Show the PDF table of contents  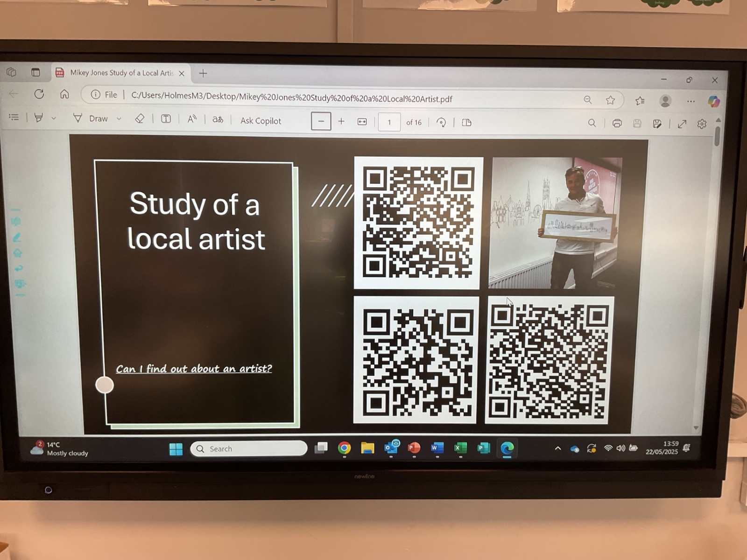click(14, 118)
